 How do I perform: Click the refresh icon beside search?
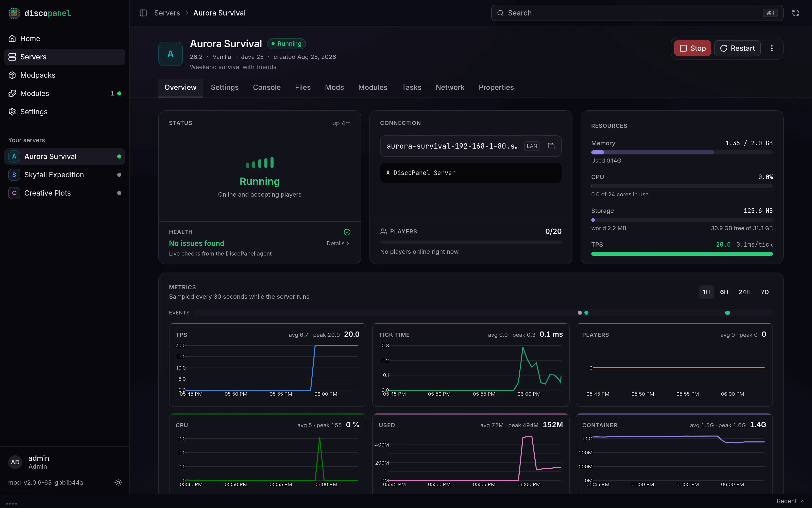(x=796, y=13)
